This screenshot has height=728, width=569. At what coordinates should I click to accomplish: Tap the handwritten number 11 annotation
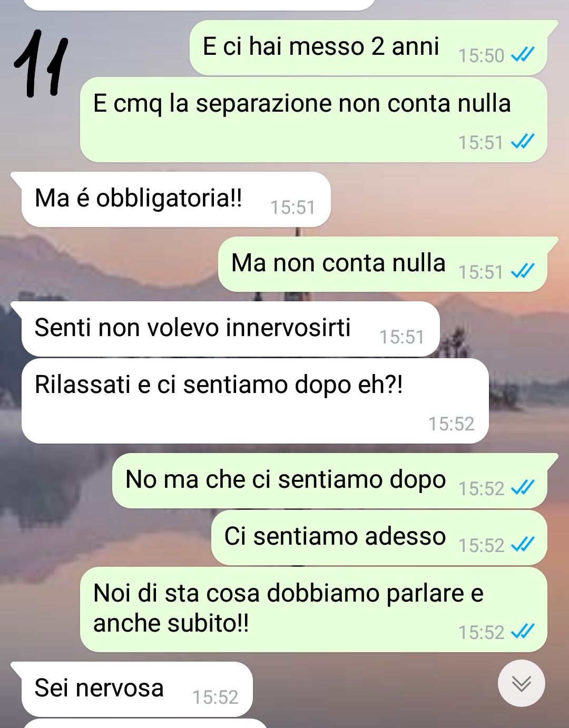pos(41,64)
